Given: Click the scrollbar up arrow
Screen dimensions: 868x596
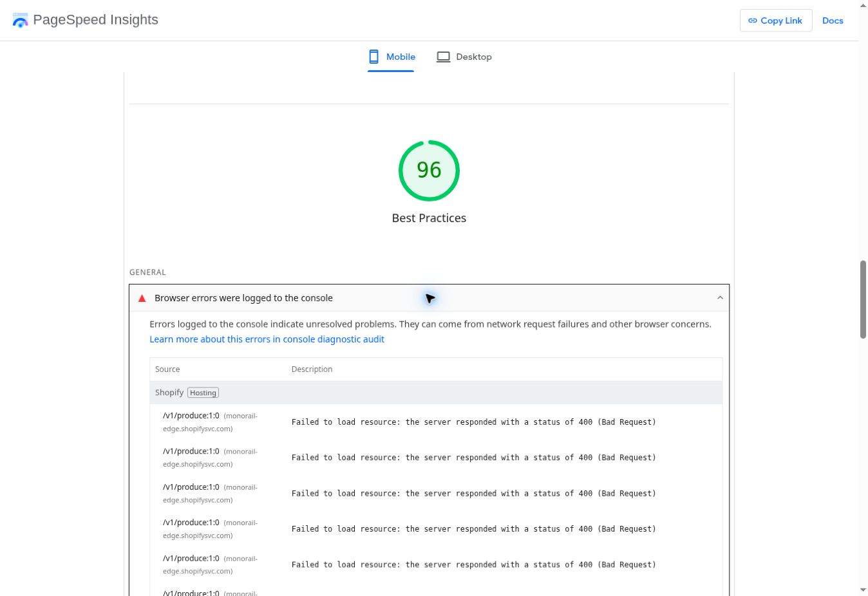Looking at the screenshot, I should point(863,6).
